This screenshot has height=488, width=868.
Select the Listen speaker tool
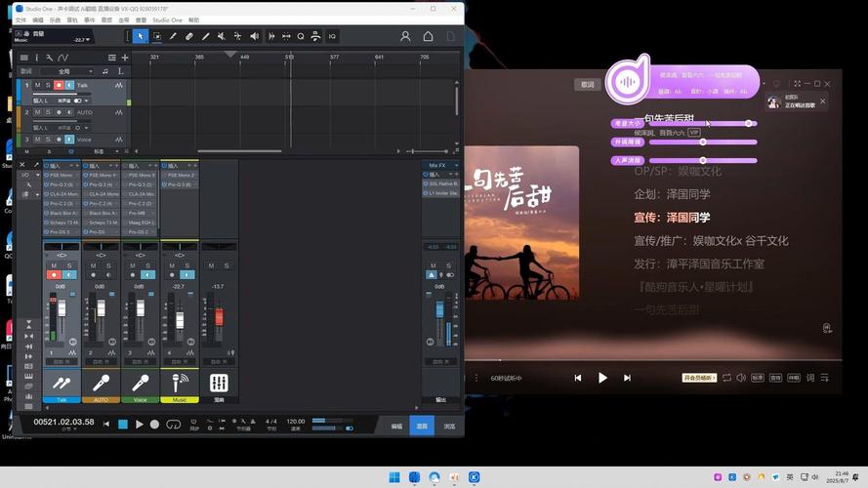254,36
